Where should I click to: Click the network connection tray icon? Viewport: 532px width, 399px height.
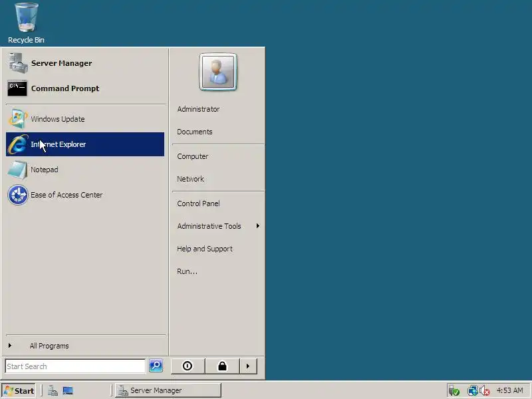tap(473, 391)
